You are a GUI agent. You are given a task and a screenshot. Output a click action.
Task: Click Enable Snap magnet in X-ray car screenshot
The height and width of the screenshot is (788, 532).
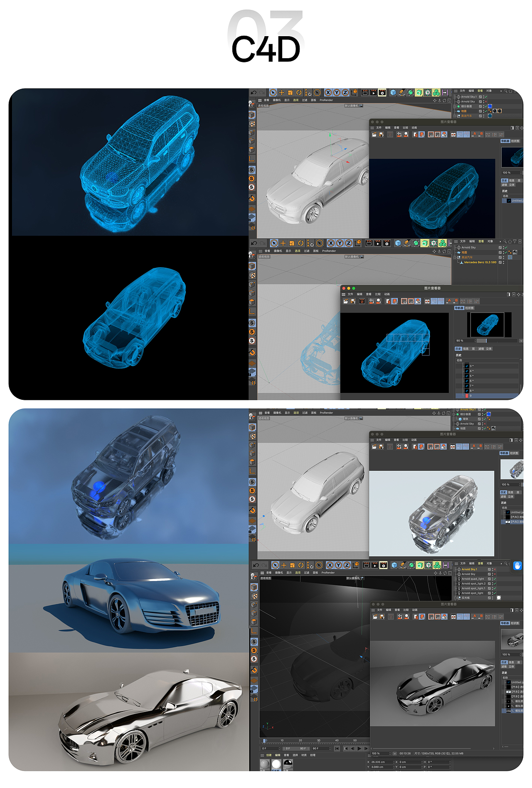coord(252,352)
